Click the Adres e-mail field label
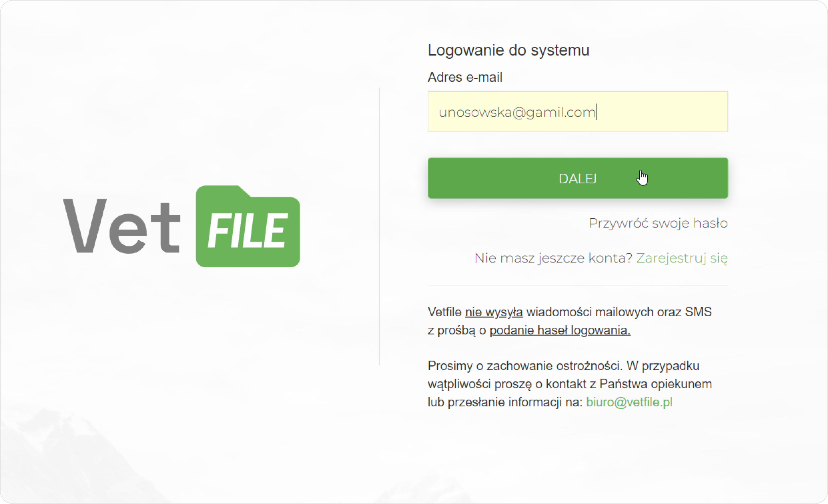828x504 pixels. click(x=465, y=77)
